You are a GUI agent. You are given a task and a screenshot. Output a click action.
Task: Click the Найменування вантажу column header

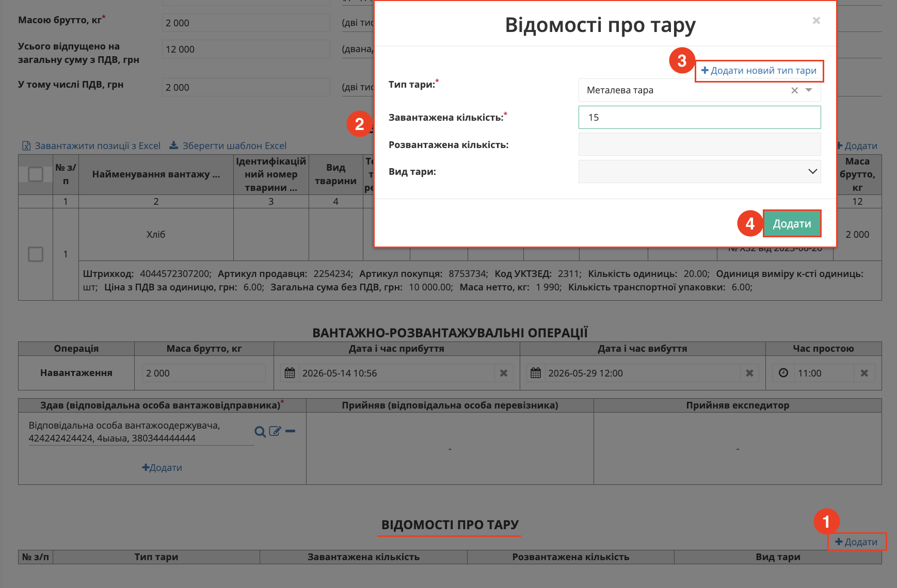156,174
